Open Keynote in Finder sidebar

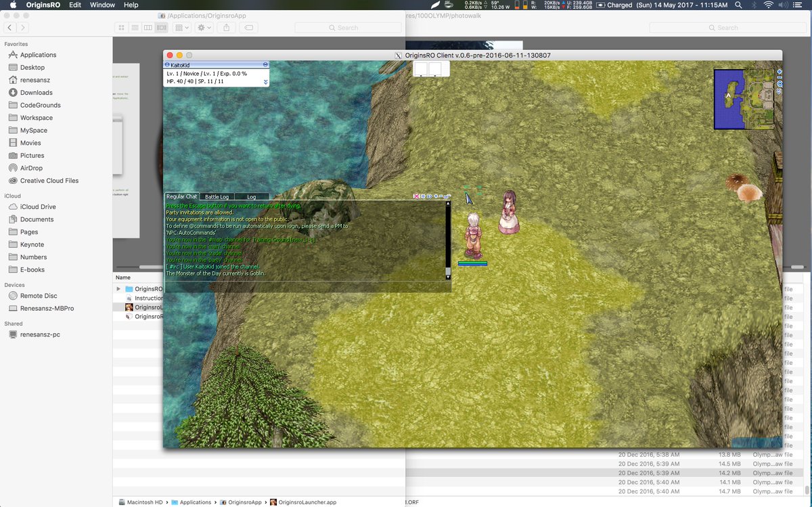(x=32, y=244)
